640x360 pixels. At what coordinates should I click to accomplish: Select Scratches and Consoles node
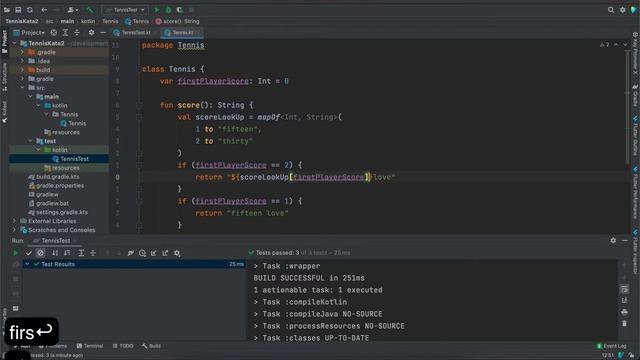click(x=58, y=230)
